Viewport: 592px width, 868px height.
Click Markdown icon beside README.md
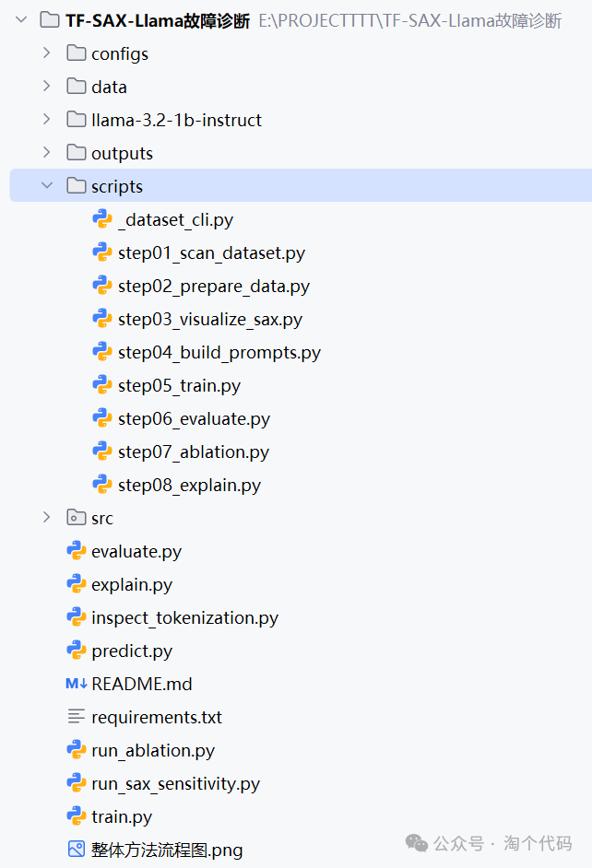click(77, 684)
